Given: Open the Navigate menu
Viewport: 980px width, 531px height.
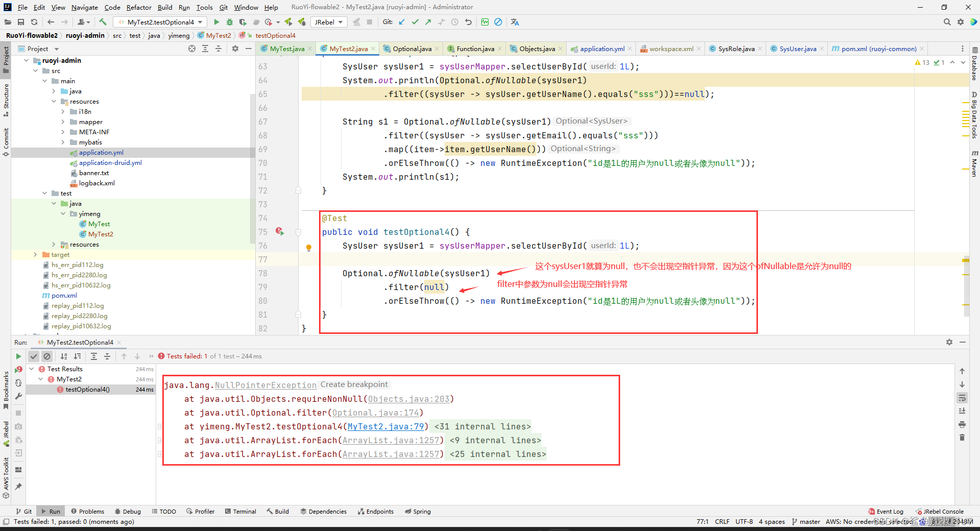Looking at the screenshot, I should [85, 7].
